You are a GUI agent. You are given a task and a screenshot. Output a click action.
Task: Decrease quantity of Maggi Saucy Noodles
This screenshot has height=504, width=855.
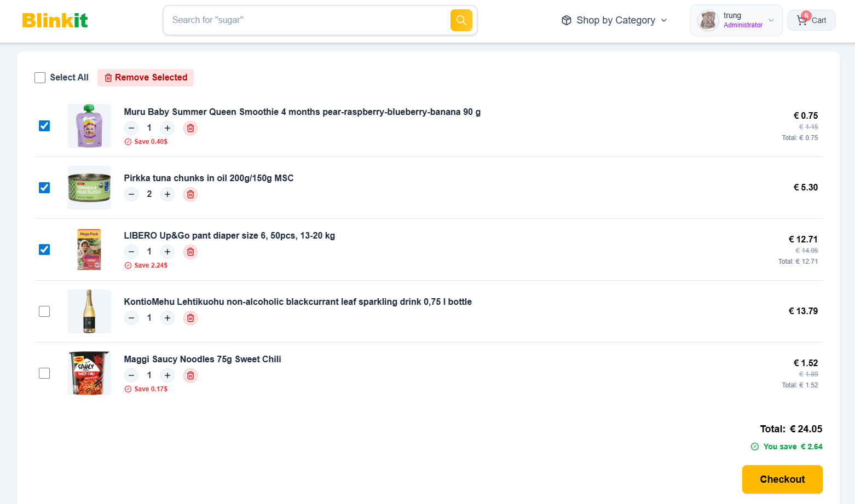131,375
